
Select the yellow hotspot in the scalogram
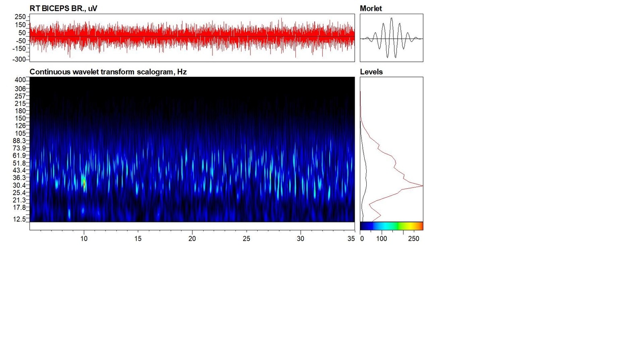pos(83,182)
